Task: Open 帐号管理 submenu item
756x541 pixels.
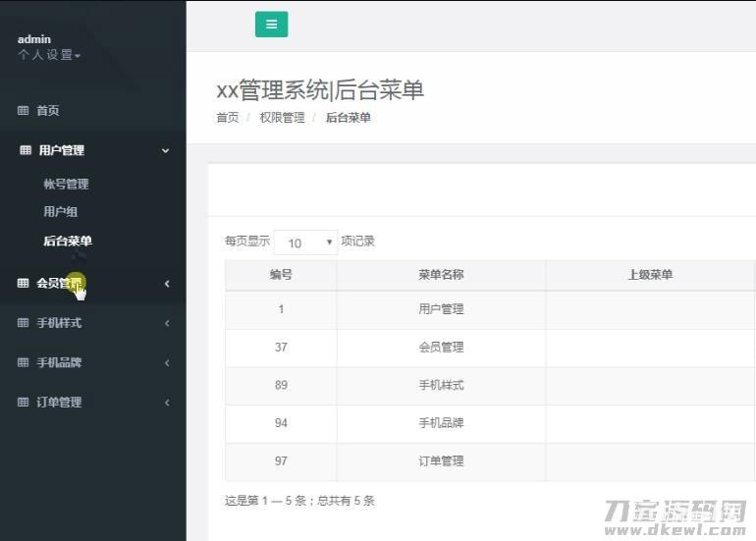Action: pos(66,184)
